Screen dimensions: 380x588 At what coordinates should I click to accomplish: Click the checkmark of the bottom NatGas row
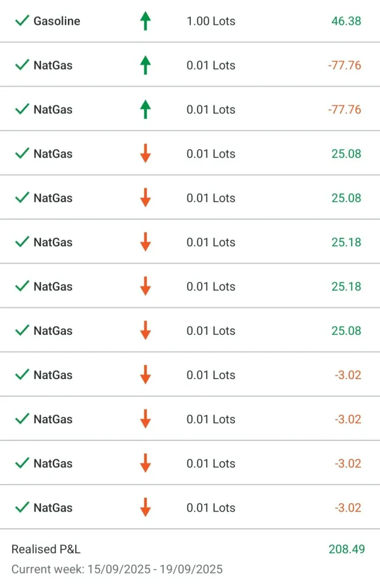(x=22, y=508)
